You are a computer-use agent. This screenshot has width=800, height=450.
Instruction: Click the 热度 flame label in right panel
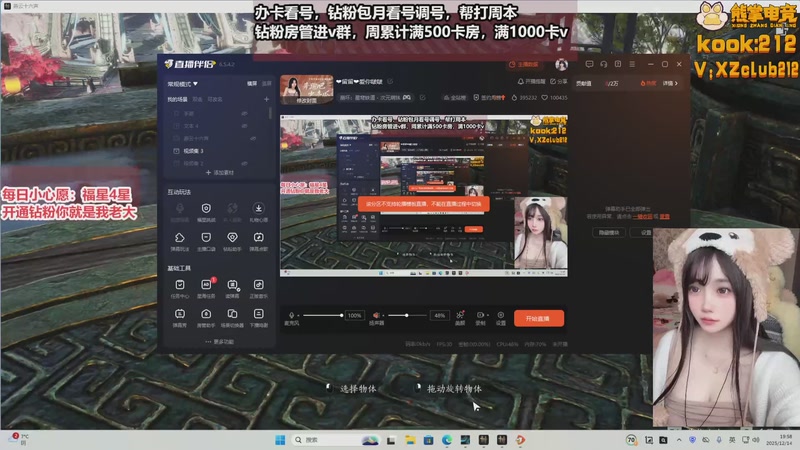tap(648, 83)
